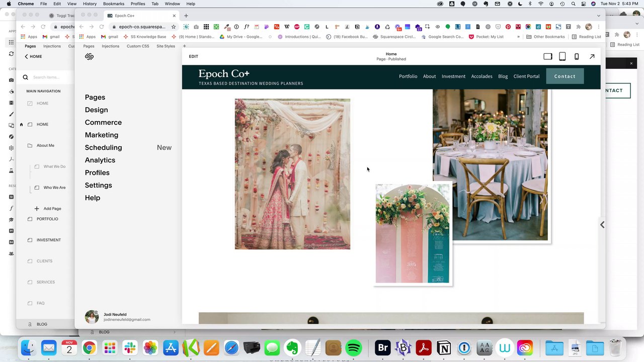
Task: Open Profiles in Squarespace menu
Action: (97, 172)
